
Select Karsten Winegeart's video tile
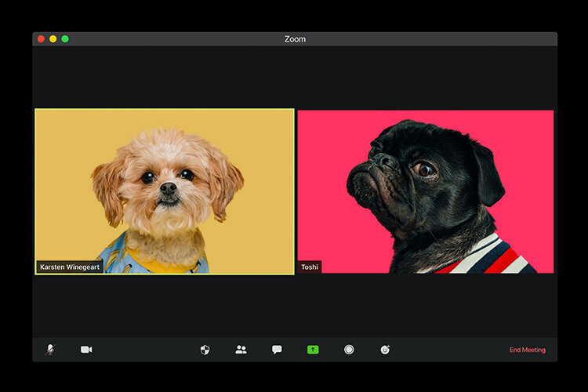click(x=165, y=191)
